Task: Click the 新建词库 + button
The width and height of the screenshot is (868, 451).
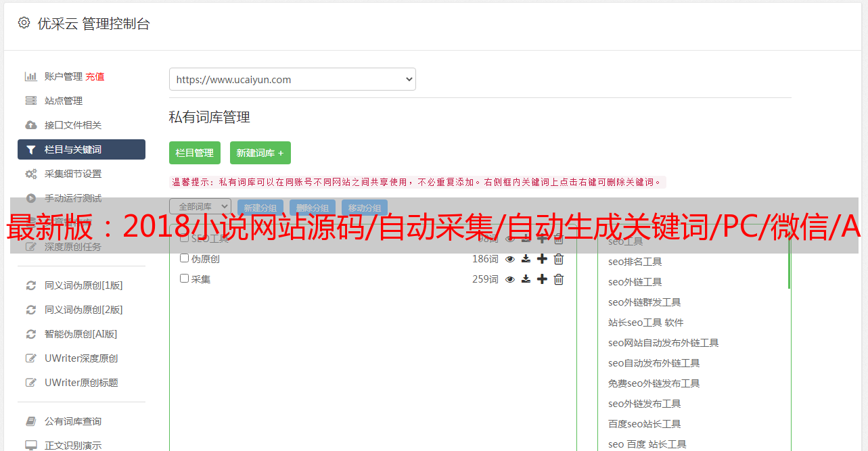Action: click(x=260, y=153)
